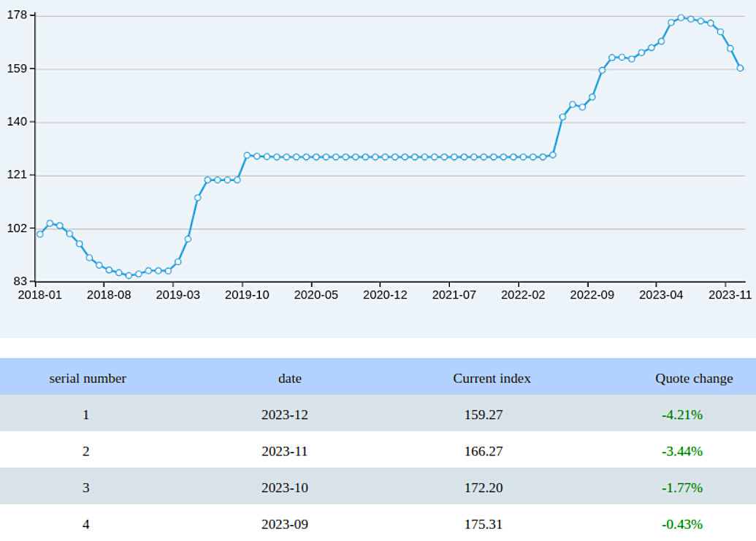Click the lowest data point of the chart
756x541 pixels.
tap(127, 275)
